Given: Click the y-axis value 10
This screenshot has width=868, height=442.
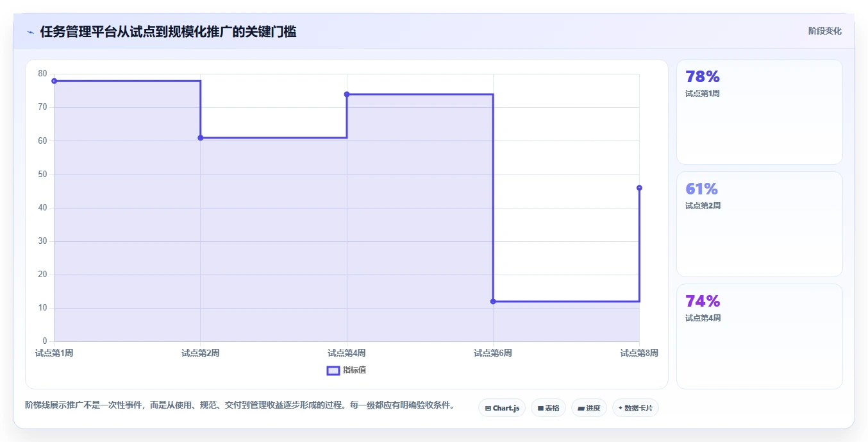Looking at the screenshot, I should (x=43, y=308).
